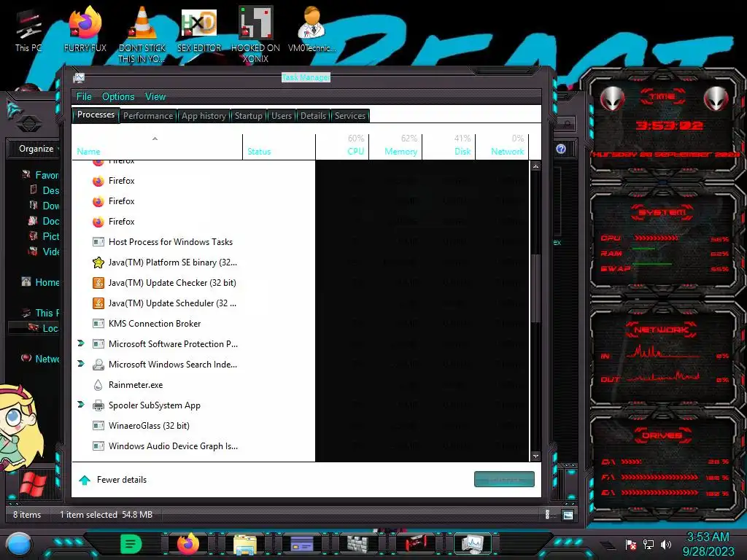
Task: Click the sort arrow above Name column
Action: pyautogui.click(x=155, y=139)
